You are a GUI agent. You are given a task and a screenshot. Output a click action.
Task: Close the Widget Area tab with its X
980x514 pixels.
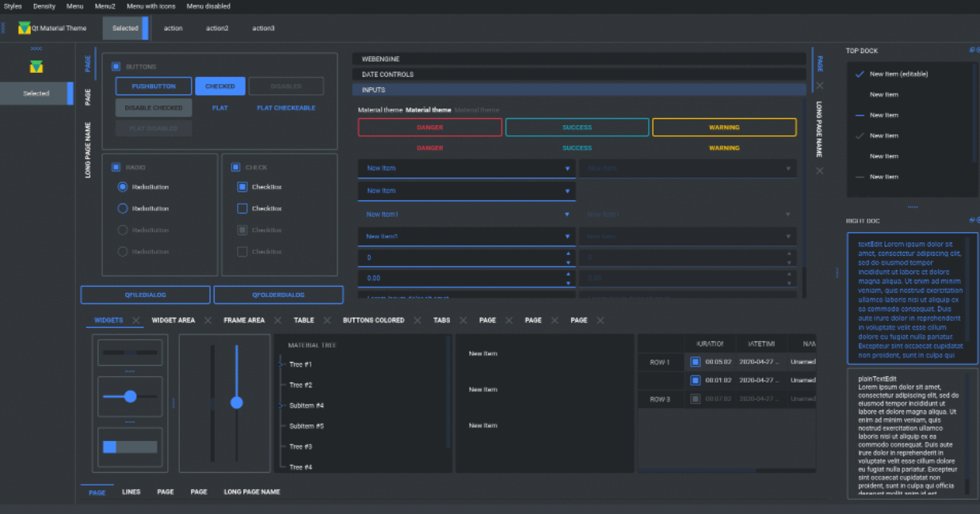[208, 321]
